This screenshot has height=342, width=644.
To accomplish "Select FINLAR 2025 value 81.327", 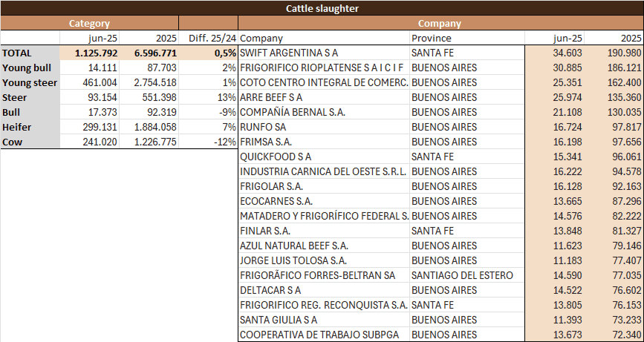I will (614, 231).
